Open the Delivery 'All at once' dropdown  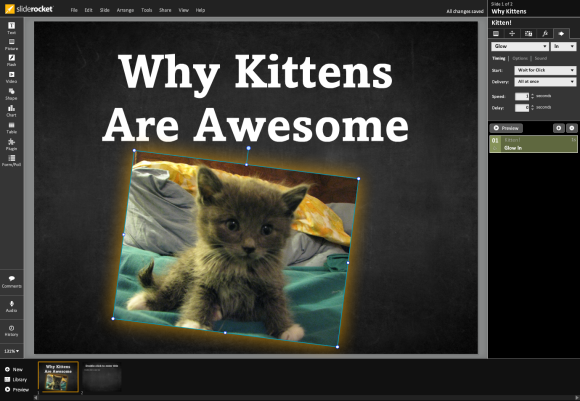pos(545,81)
